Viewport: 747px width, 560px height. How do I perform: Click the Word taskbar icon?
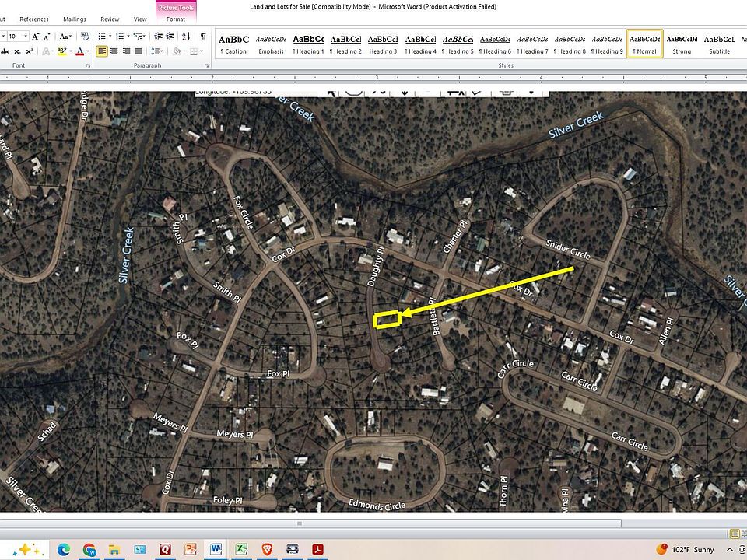point(216,549)
